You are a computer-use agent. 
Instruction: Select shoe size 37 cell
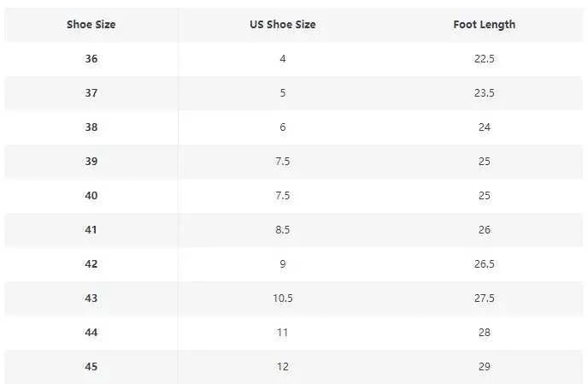[x=91, y=93]
